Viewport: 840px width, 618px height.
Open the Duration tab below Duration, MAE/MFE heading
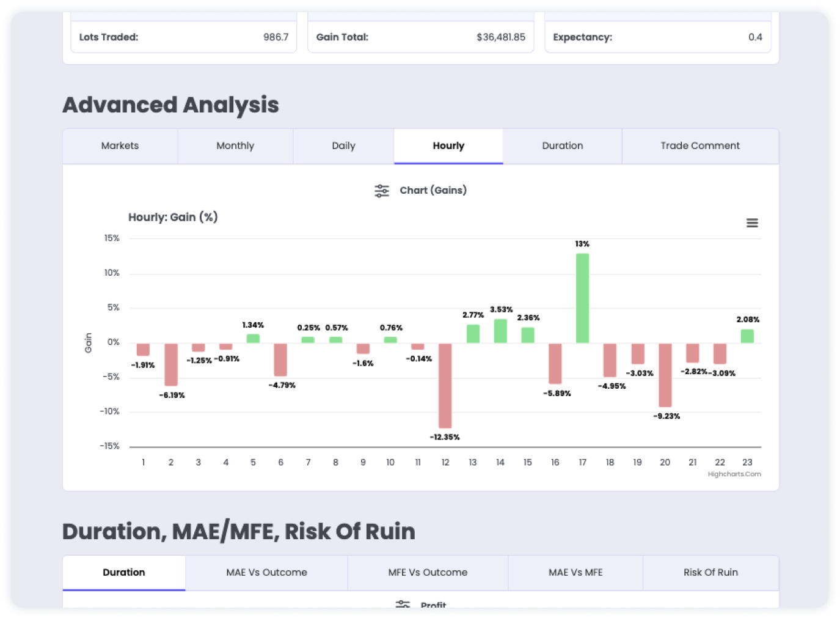click(x=123, y=572)
